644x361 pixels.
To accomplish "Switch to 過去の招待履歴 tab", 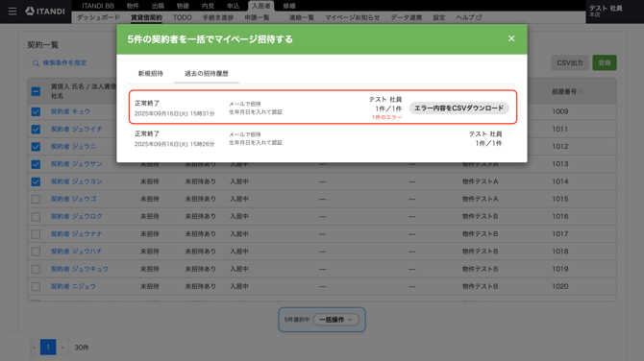I will [x=207, y=73].
